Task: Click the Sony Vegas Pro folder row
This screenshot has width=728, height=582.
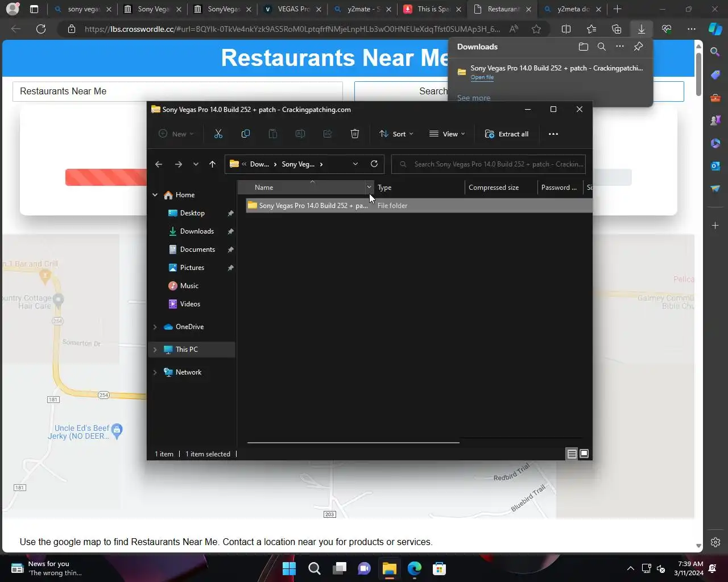Action: click(x=419, y=206)
